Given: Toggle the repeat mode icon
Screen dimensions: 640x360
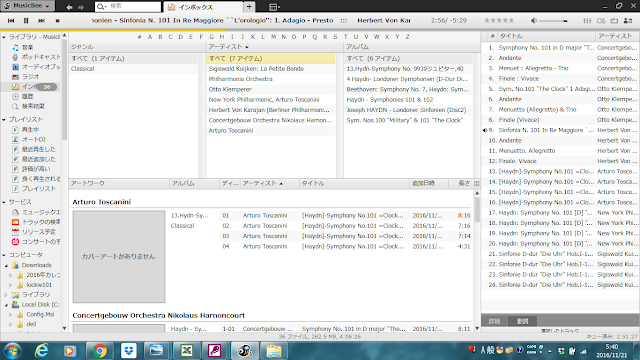Looking at the screenshot, I should (614, 20).
